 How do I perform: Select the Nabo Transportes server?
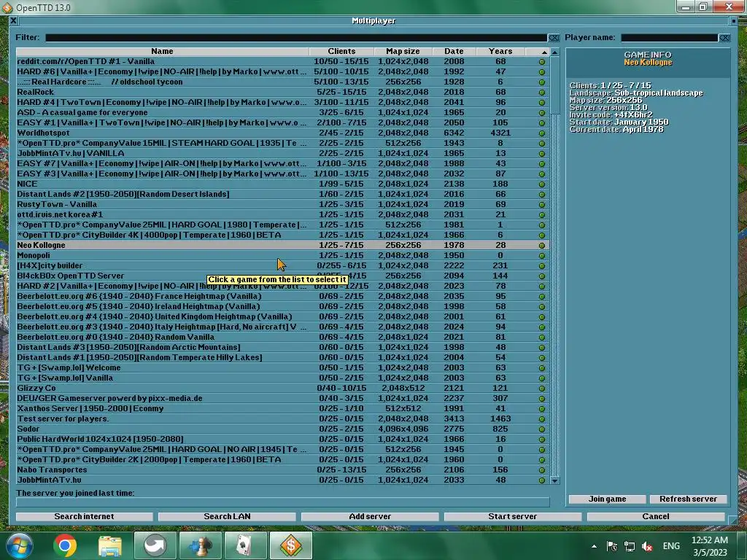pos(282,470)
